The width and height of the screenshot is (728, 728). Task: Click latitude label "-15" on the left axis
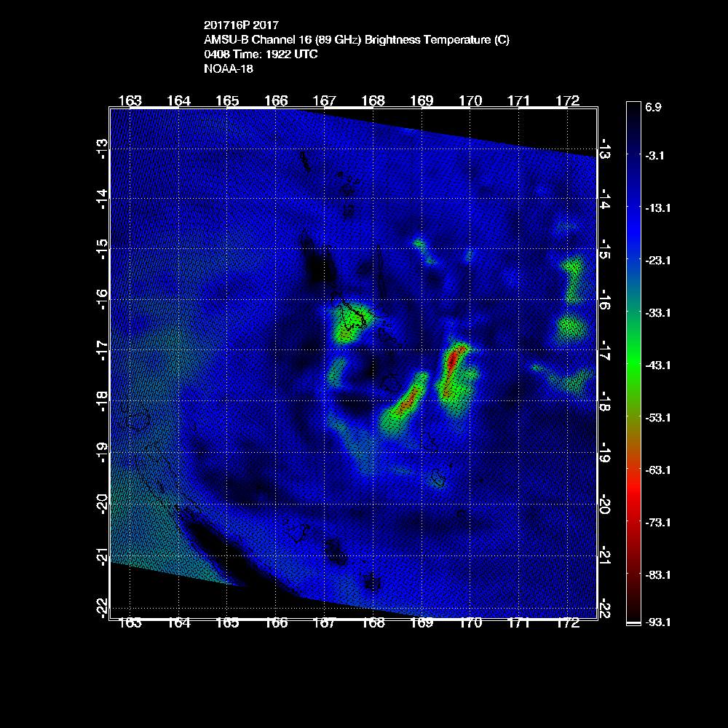102,249
